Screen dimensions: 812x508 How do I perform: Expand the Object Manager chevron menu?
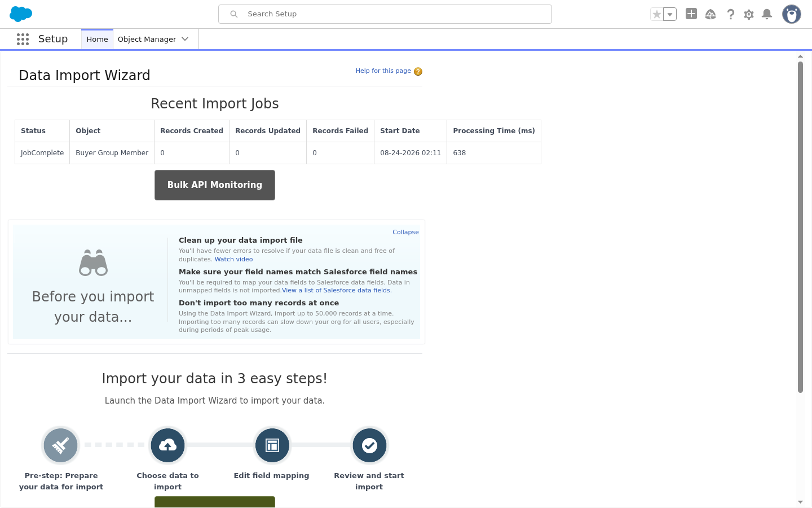(x=185, y=39)
